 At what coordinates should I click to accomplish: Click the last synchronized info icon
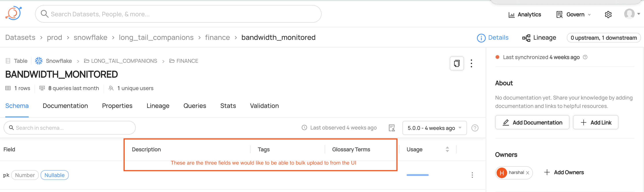[x=585, y=57]
